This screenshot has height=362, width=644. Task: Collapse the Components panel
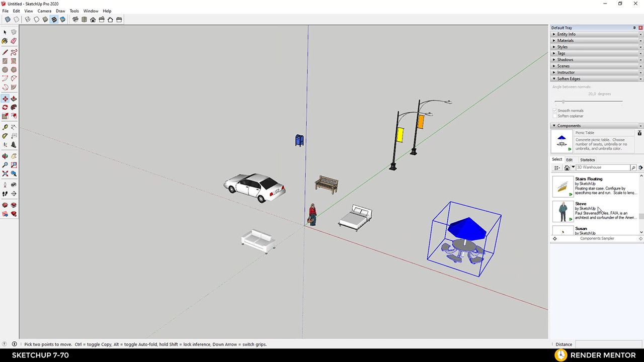click(554, 125)
